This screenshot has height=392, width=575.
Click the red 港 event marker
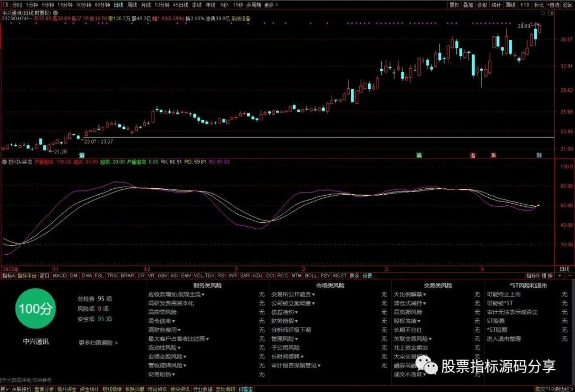click(x=473, y=155)
